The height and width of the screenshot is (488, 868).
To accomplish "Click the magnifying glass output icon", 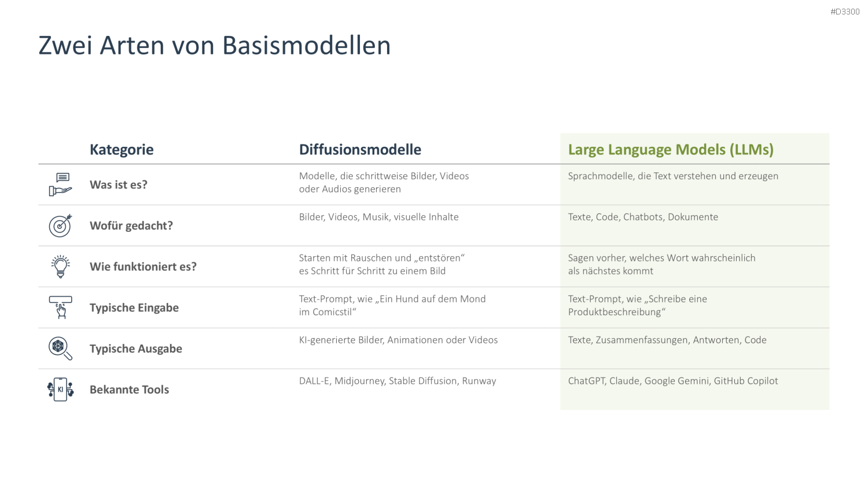I will coord(60,349).
